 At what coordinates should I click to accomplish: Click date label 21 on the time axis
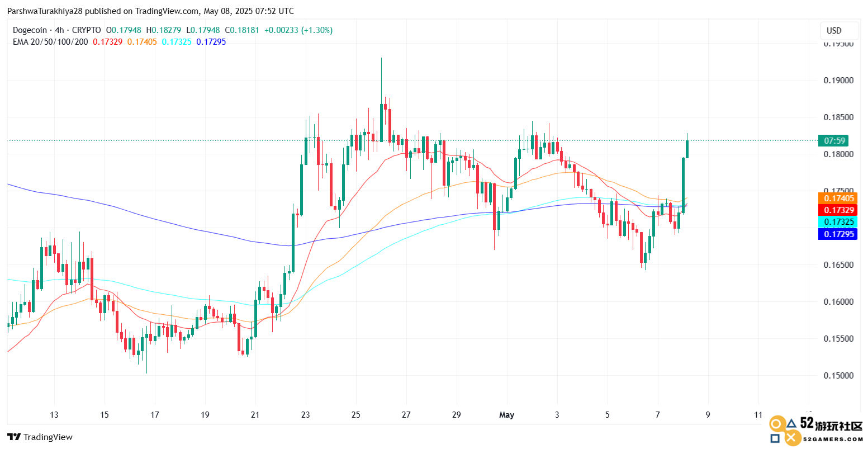point(255,415)
